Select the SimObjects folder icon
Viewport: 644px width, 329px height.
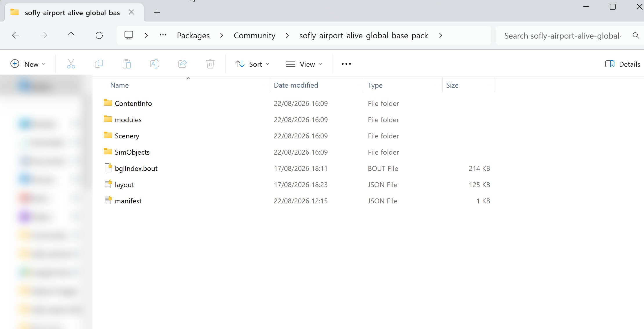click(x=108, y=151)
